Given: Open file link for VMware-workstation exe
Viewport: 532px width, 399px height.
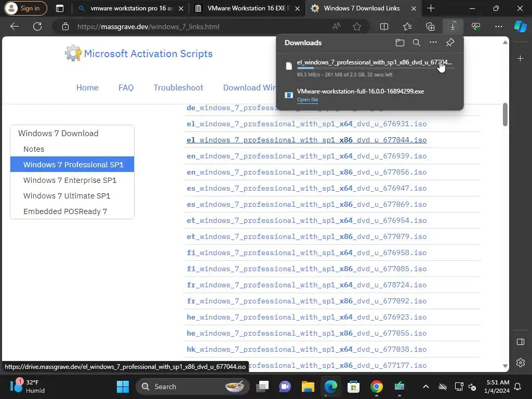Looking at the screenshot, I should pos(308,99).
